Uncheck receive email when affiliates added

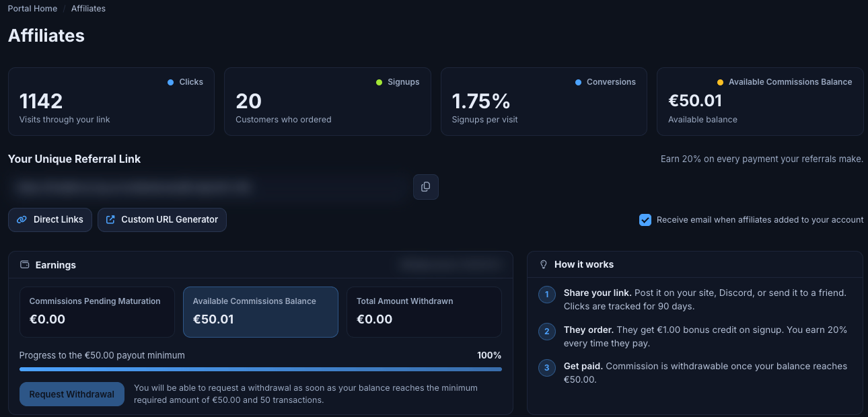pyautogui.click(x=645, y=220)
